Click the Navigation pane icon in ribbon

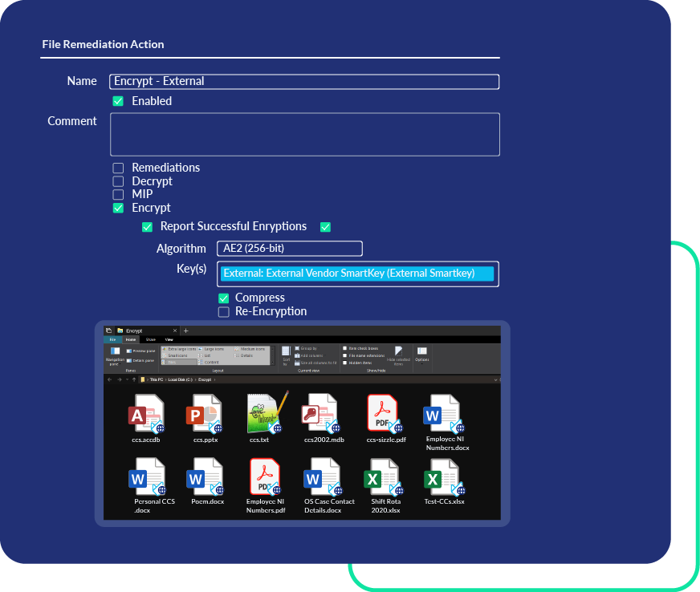click(x=115, y=353)
